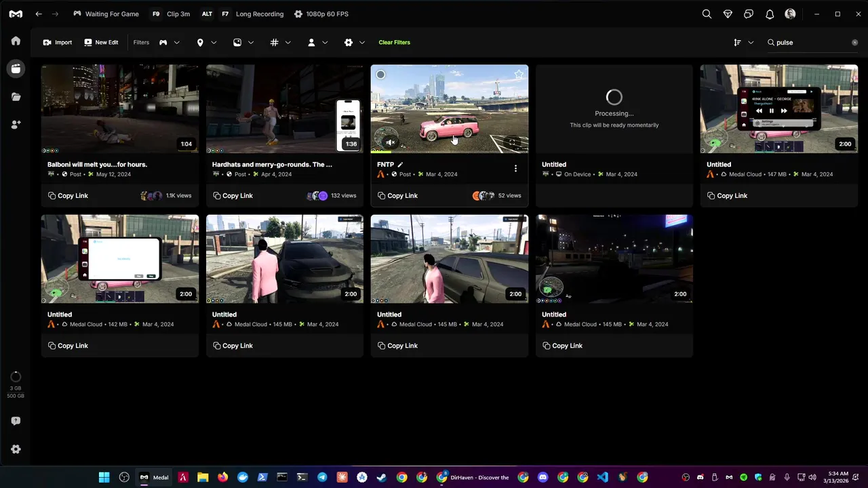
Task: Open Settings gear in left sidebar
Action: 16,449
